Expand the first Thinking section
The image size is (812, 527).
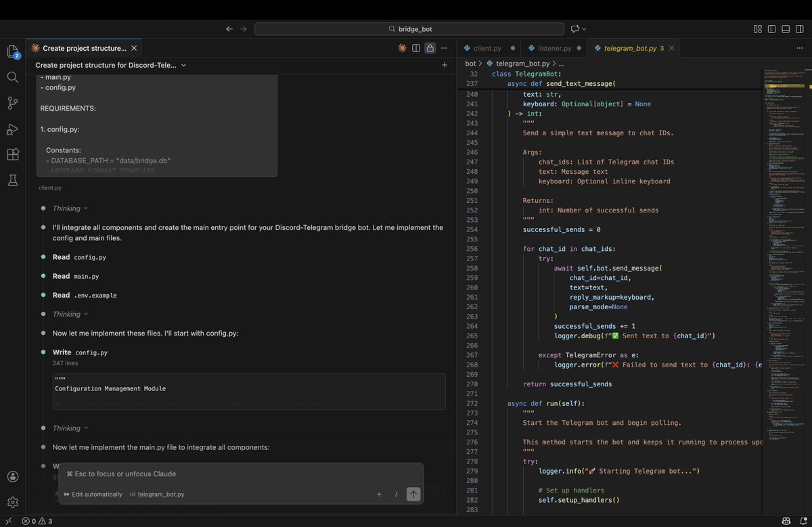point(70,208)
